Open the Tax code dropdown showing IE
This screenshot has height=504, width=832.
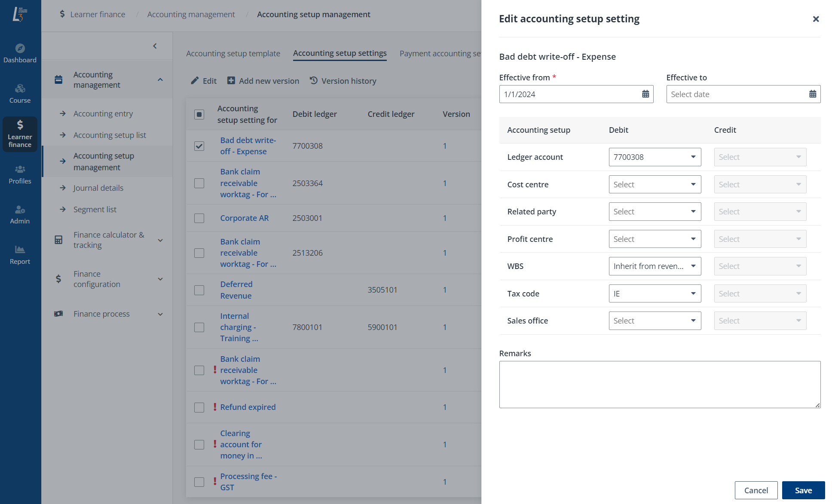[655, 293]
